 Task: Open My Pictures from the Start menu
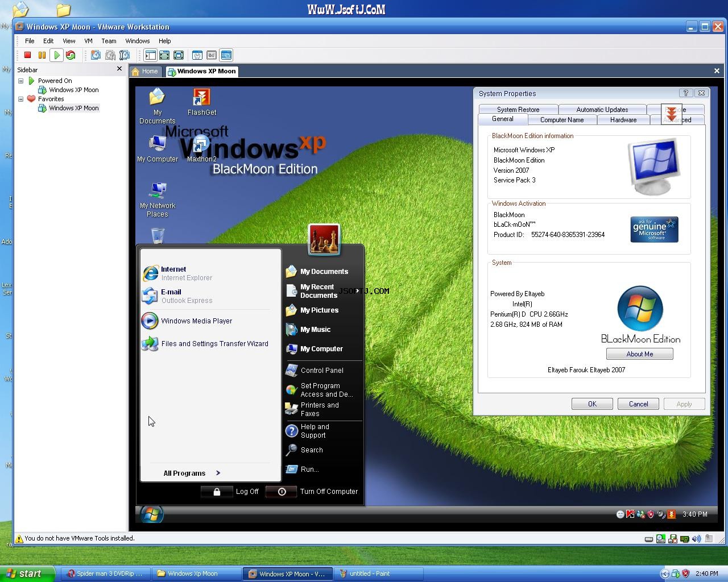(322, 310)
